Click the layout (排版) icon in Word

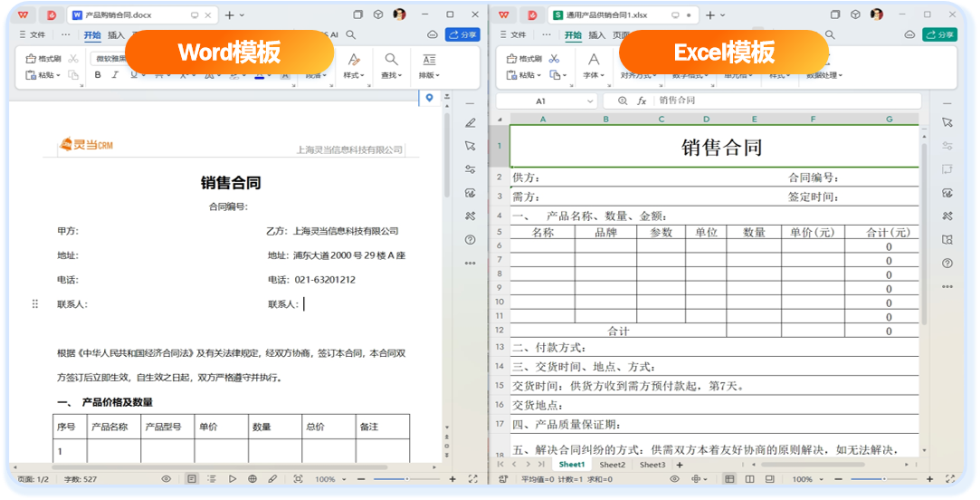click(x=429, y=60)
